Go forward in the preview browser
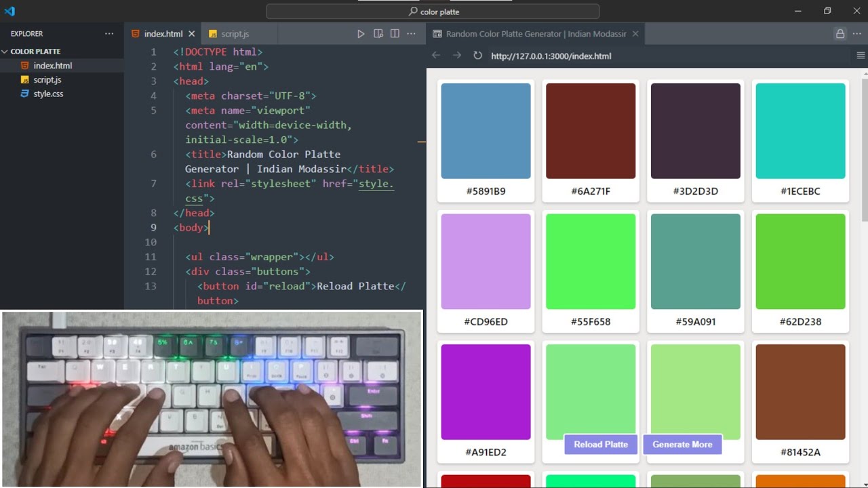 coord(457,56)
